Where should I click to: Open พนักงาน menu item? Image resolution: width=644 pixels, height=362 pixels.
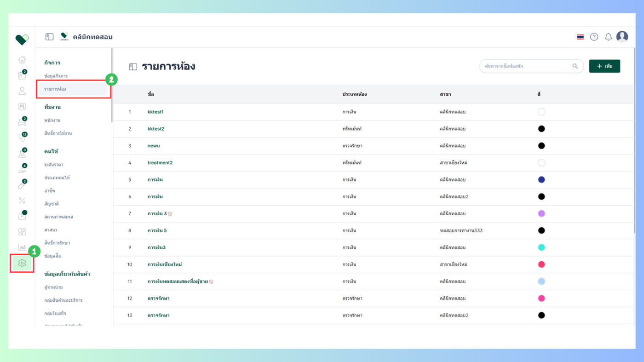pyautogui.click(x=52, y=120)
